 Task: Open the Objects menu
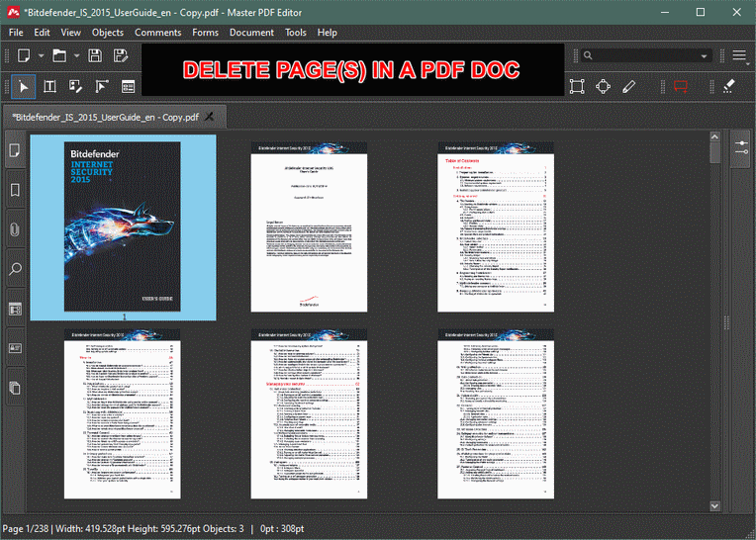point(108,33)
